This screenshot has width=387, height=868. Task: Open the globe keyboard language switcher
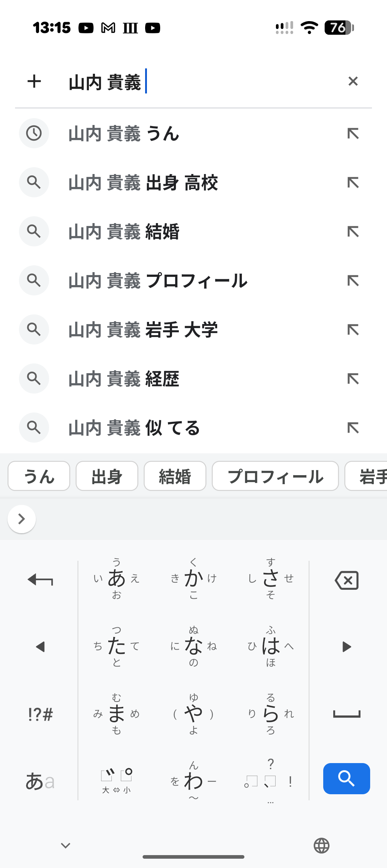pyautogui.click(x=321, y=845)
